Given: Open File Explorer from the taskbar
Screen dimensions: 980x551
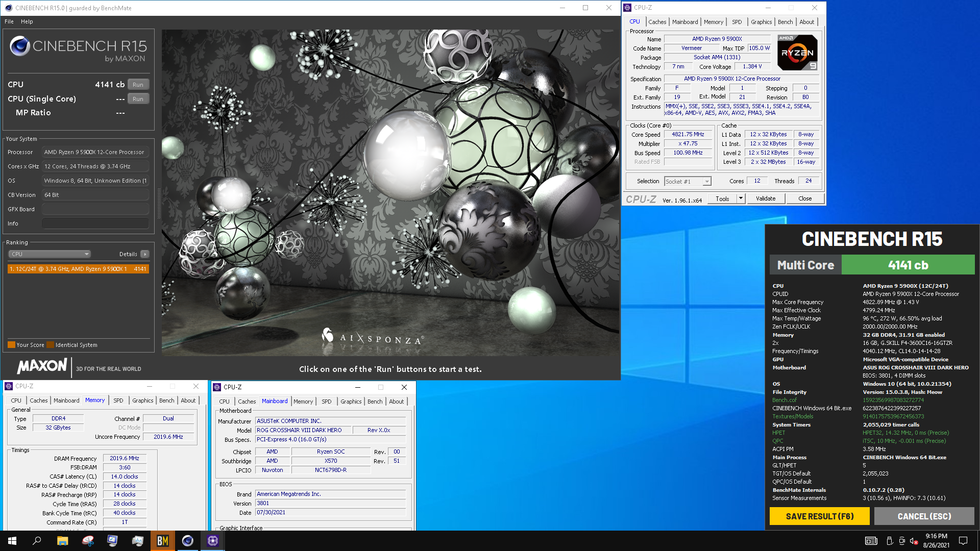Looking at the screenshot, I should [x=62, y=541].
